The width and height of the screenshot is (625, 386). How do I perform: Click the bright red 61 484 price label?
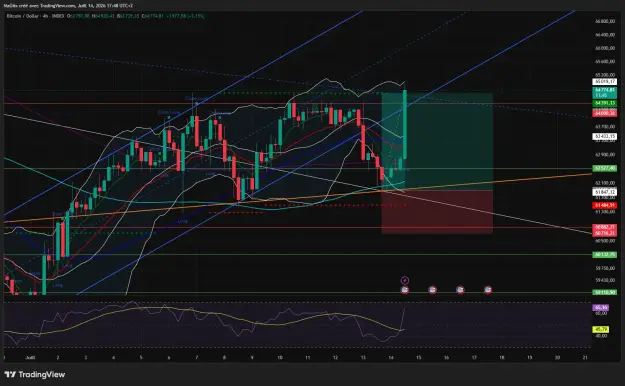pyautogui.click(x=605, y=205)
